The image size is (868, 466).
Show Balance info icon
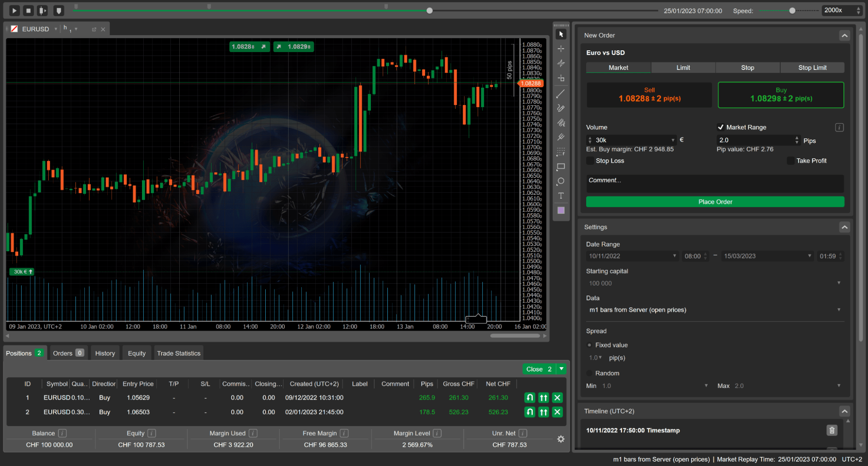tap(63, 433)
